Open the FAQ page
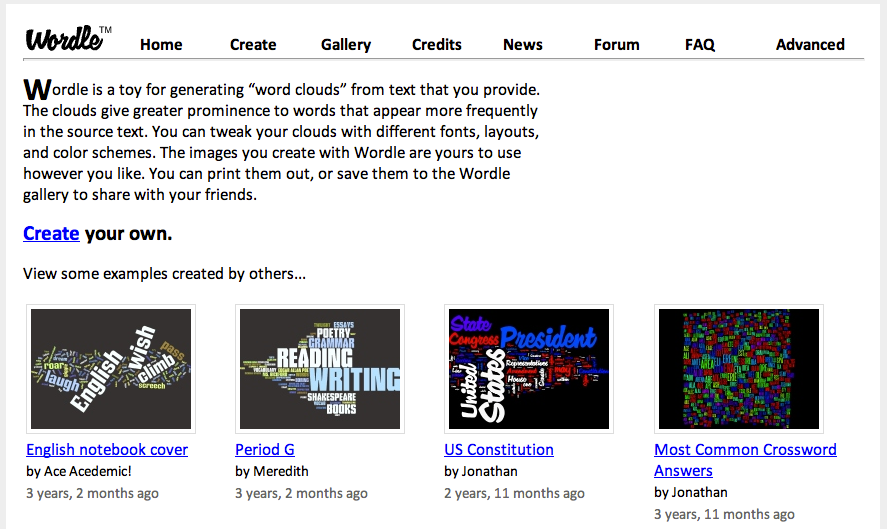Screen dimensions: 887x529 point(700,45)
